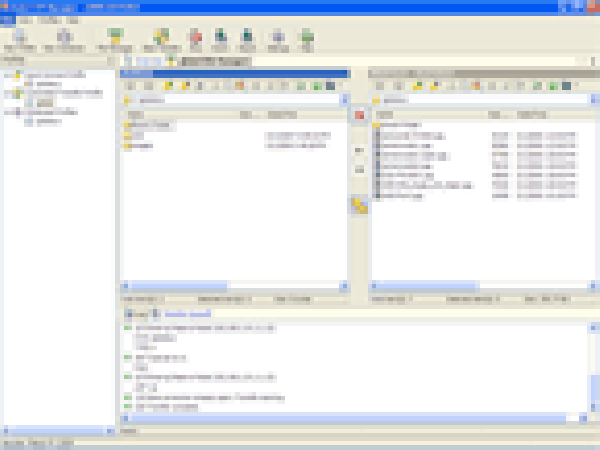Open the right pane path dropdown arrow
Image resolution: width=600 pixels, height=450 pixels.
(x=593, y=100)
